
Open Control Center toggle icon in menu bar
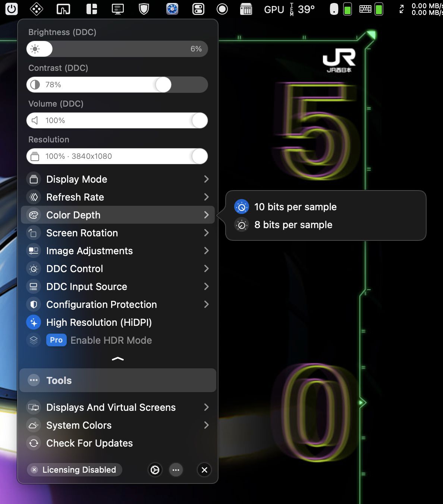[198, 9]
